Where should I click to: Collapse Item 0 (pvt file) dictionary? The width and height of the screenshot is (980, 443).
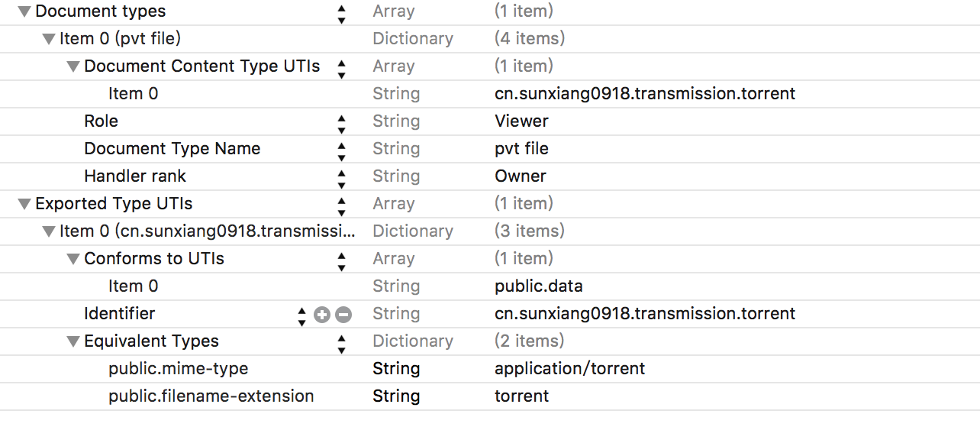[x=49, y=39]
